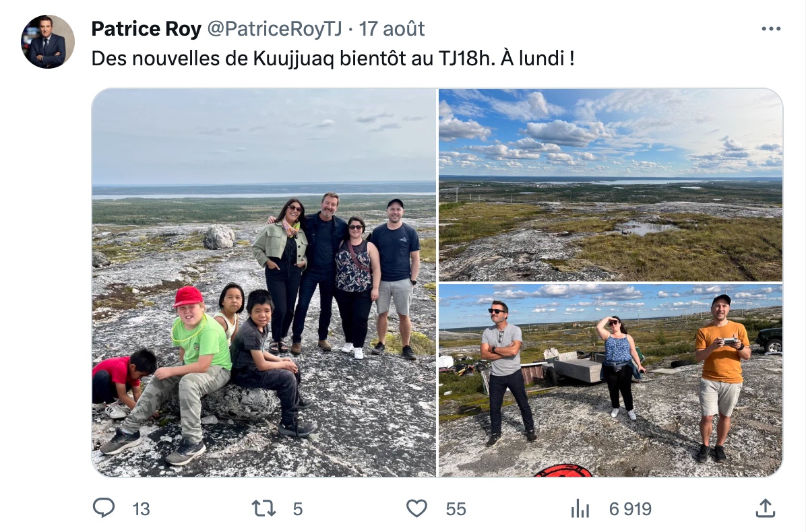The width and height of the screenshot is (806, 532).
Task: Click the Patrice Roy display name
Action: click(146, 29)
